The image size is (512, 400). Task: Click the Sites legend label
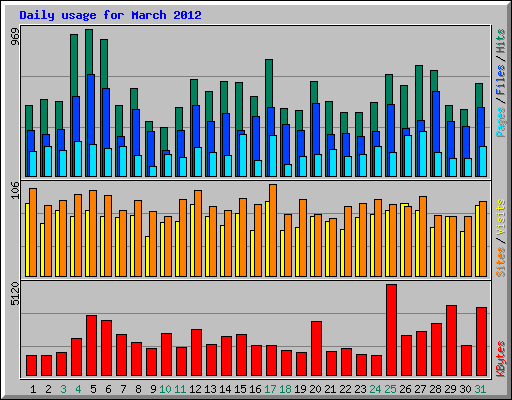(500, 262)
